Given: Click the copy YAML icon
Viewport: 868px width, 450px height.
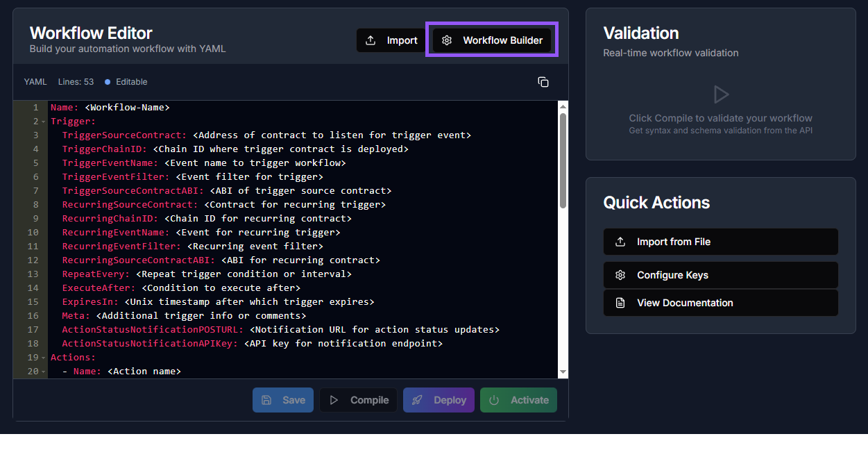Looking at the screenshot, I should pos(543,82).
